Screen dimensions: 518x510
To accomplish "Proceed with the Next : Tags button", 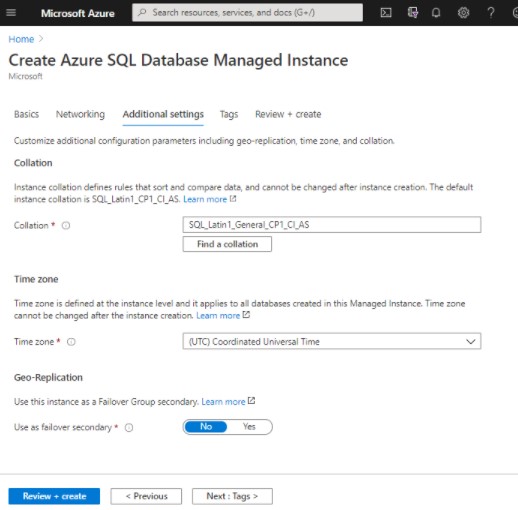I will (x=232, y=496).
